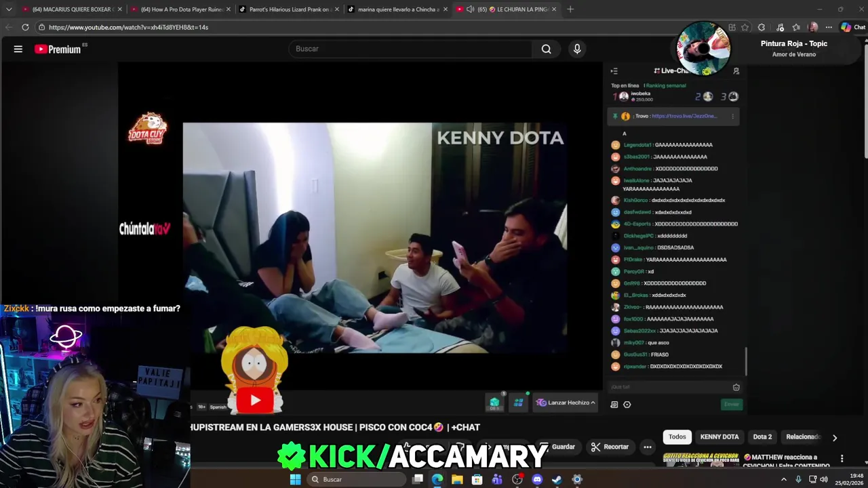The width and height of the screenshot is (868, 488).
Task: Select the Relacionado filter chip
Action: click(x=803, y=436)
